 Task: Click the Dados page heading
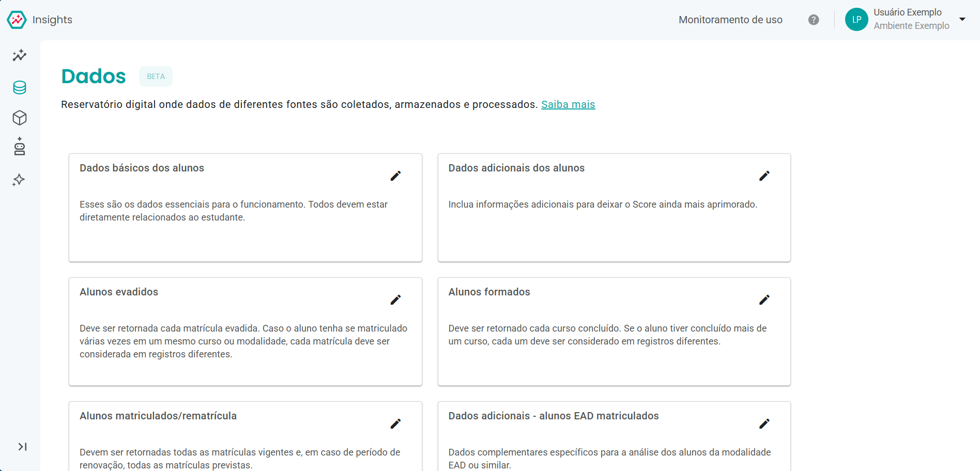click(94, 76)
